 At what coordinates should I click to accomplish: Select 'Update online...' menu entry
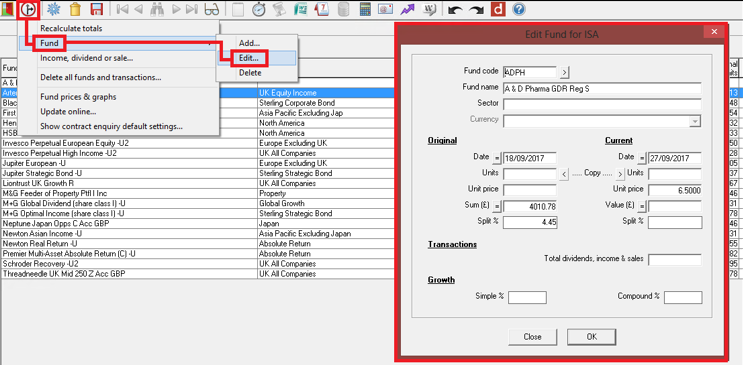pos(118,112)
